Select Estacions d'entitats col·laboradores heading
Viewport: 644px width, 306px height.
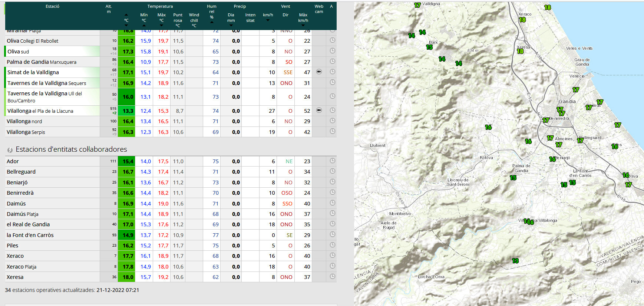pos(71,149)
